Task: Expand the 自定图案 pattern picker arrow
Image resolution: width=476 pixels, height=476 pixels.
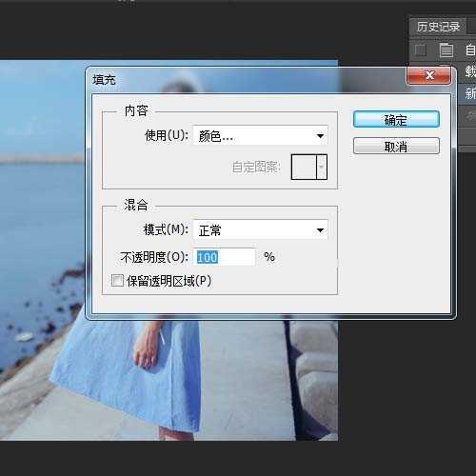Action: click(x=322, y=167)
